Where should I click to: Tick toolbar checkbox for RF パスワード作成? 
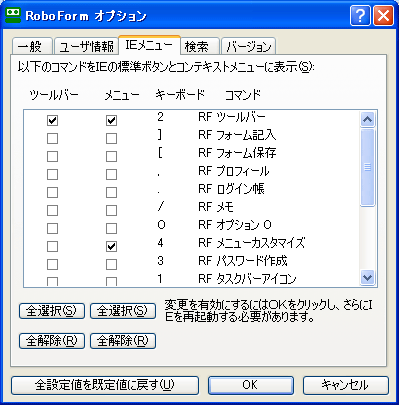tap(52, 264)
